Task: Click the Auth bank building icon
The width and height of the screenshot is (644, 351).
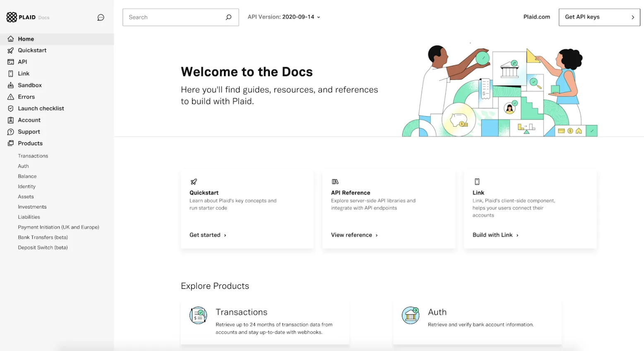Action: point(411,315)
